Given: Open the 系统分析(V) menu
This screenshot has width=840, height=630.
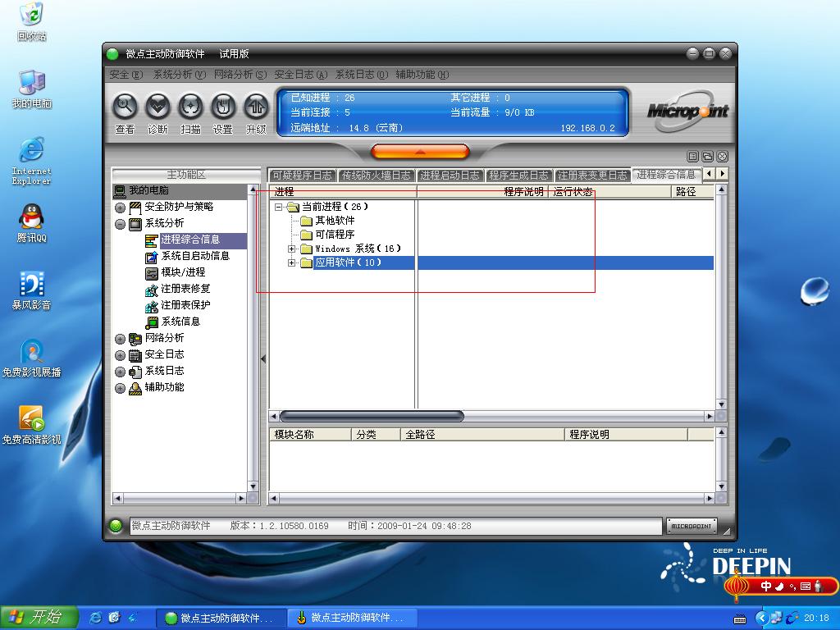Looking at the screenshot, I should pyautogui.click(x=180, y=75).
